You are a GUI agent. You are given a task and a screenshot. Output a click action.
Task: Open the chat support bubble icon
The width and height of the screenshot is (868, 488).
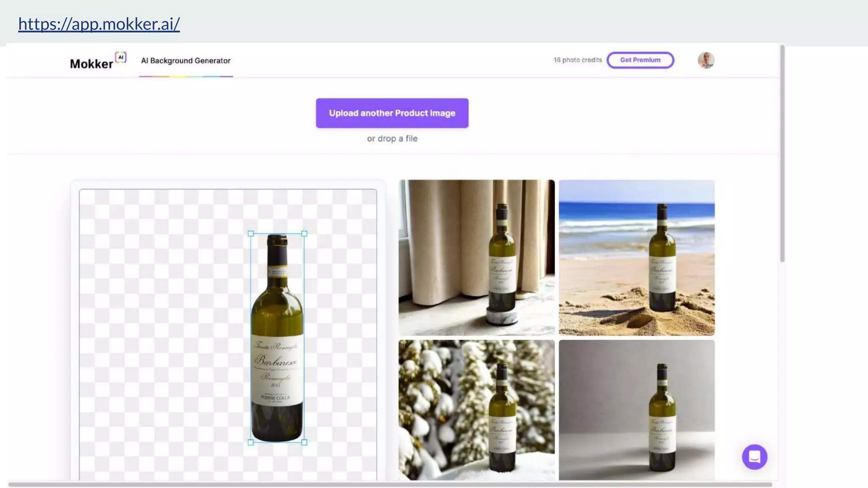click(x=754, y=457)
